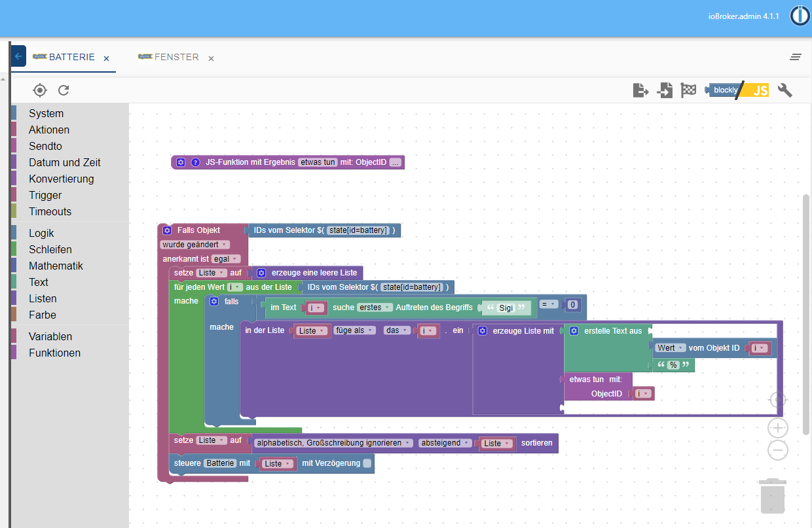Image resolution: width=812 pixels, height=528 pixels.
Task: Edit the Sigi text field
Action: tap(506, 308)
